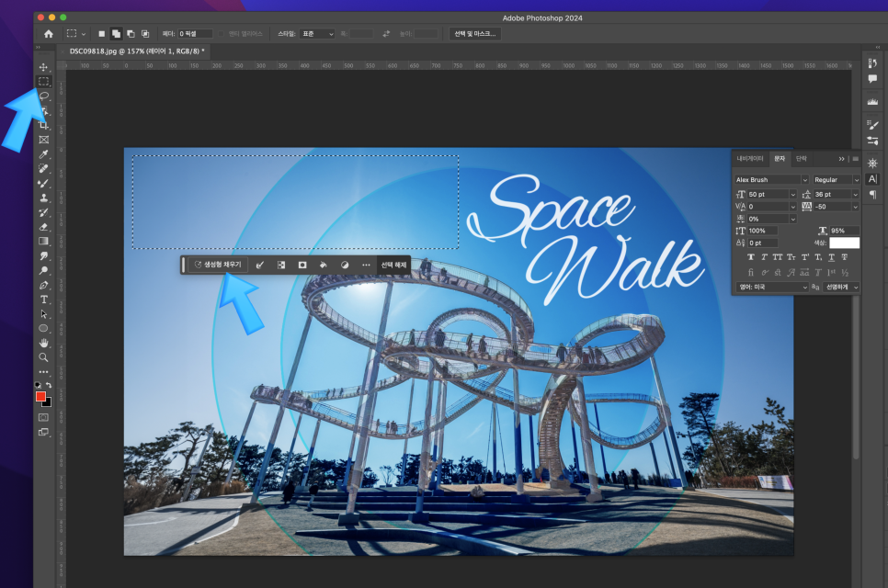Select the Rectangular Marquee tool
This screenshot has width=888, height=588.
[43, 82]
